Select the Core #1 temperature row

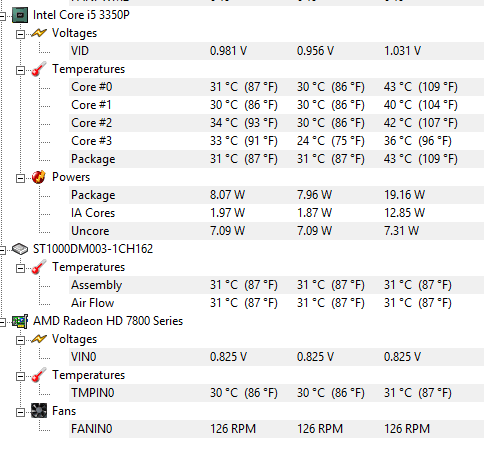[276, 105]
